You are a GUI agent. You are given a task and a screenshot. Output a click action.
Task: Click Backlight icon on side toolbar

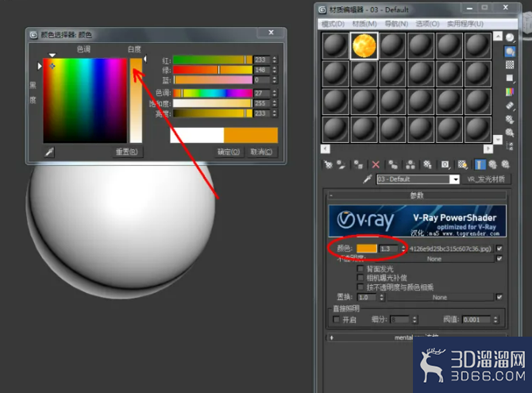[x=510, y=52]
